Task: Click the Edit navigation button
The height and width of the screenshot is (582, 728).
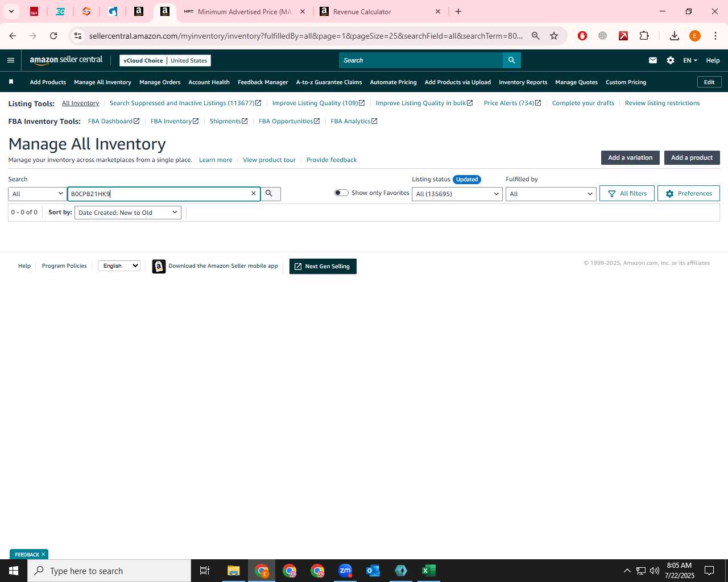Action: [x=709, y=82]
